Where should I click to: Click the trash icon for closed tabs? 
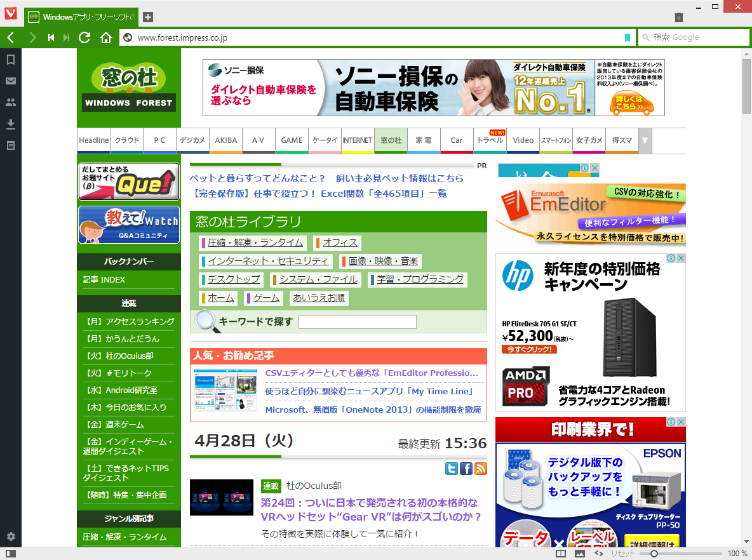678,17
